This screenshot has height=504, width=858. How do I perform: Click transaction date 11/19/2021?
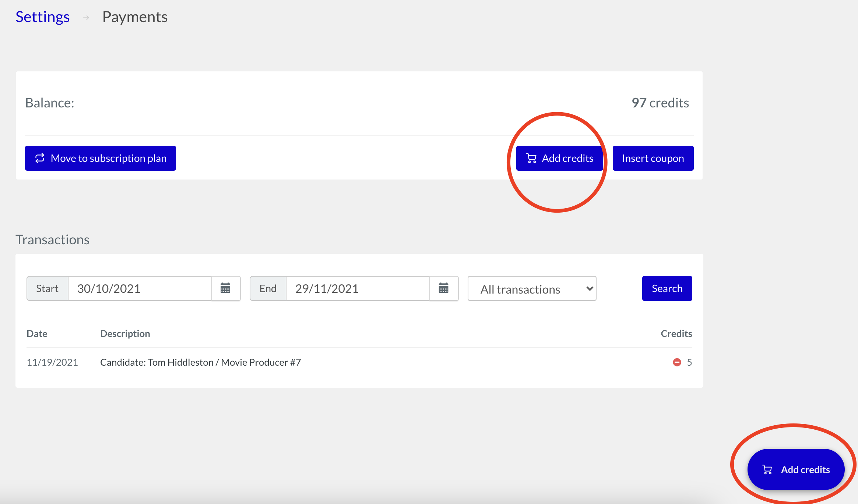52,362
